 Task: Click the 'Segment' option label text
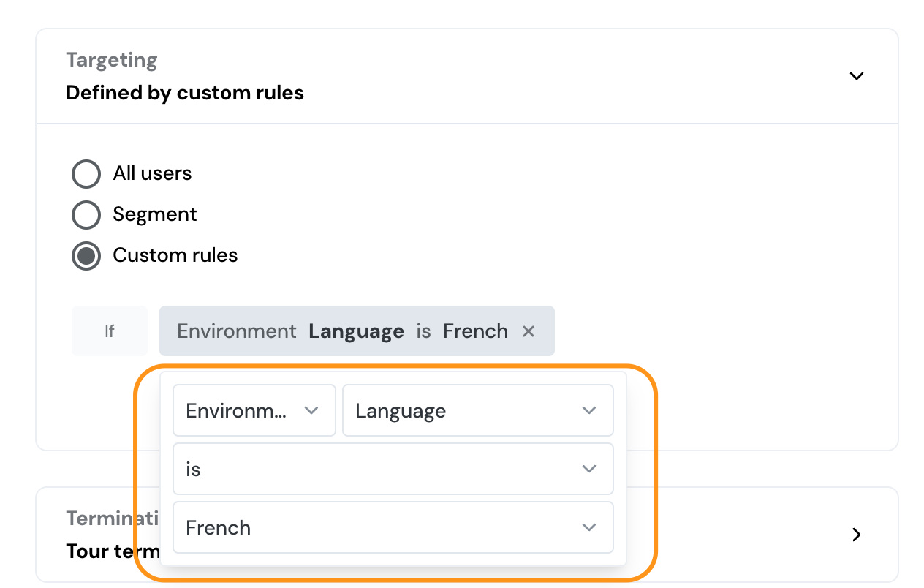155,214
